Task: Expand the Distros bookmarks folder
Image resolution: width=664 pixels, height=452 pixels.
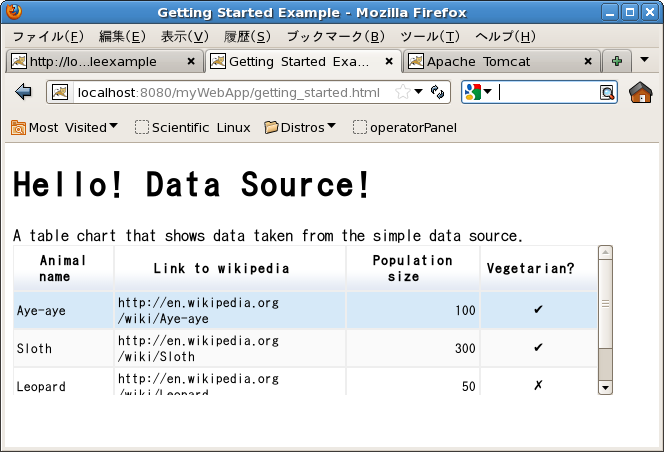Action: 332,126
